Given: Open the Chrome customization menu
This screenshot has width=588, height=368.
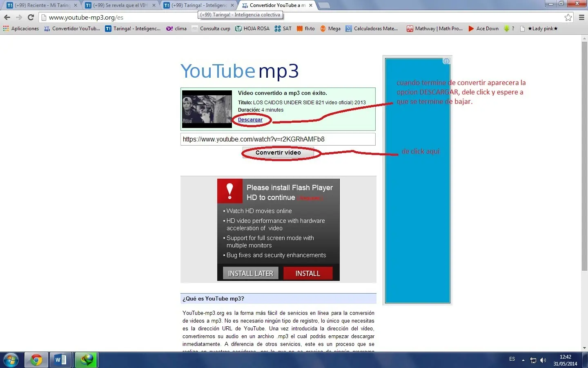Looking at the screenshot, I should 582,18.
